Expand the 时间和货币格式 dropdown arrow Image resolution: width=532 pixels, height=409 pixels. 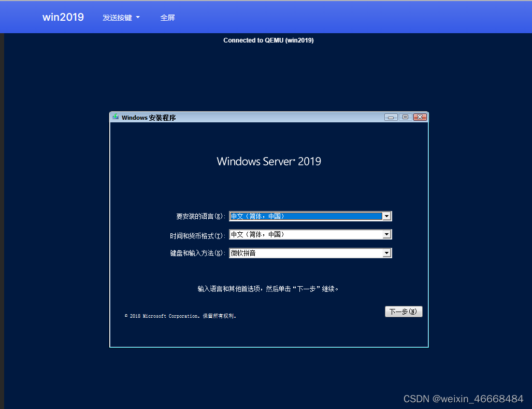[x=387, y=234]
